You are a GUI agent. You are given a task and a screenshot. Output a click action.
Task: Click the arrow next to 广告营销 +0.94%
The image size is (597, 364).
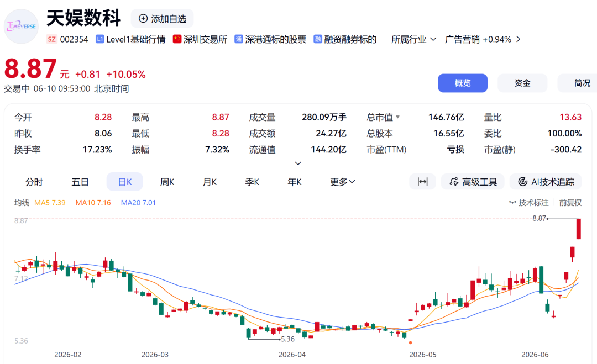(x=518, y=39)
